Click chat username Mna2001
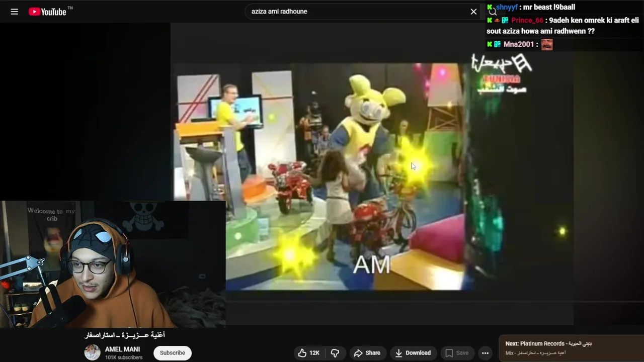644x362 pixels. point(519,44)
